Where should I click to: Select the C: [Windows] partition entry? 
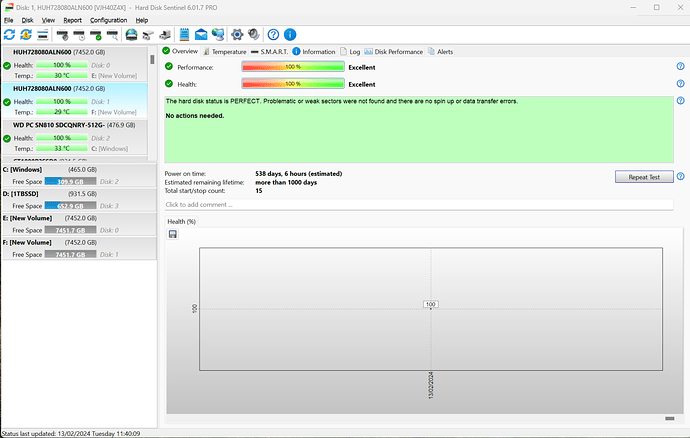79,175
